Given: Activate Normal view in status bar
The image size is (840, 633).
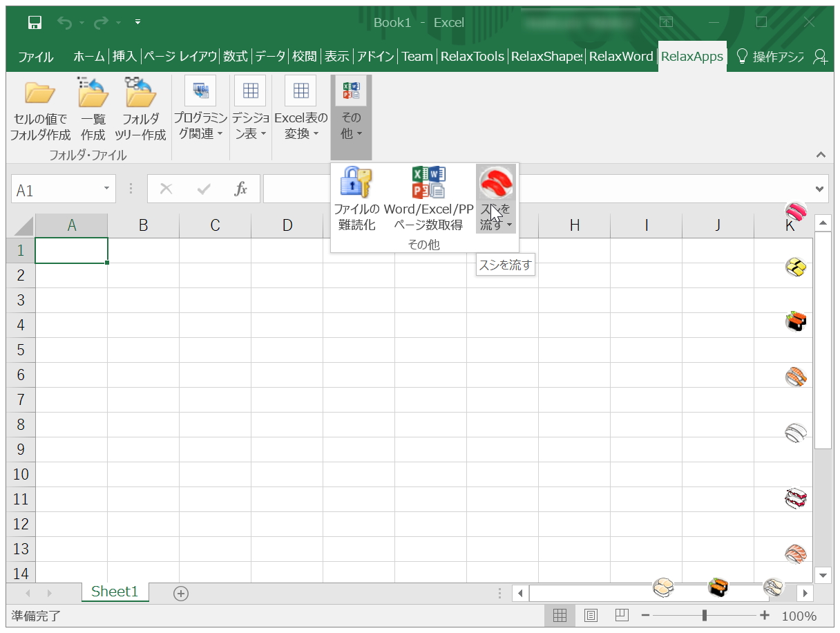Looking at the screenshot, I should [x=560, y=615].
